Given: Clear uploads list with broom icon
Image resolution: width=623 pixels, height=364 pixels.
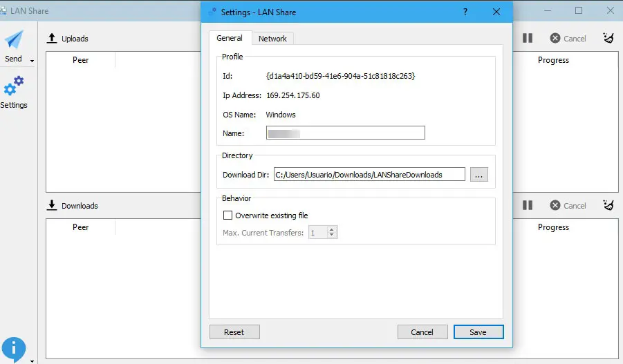Looking at the screenshot, I should tap(608, 38).
